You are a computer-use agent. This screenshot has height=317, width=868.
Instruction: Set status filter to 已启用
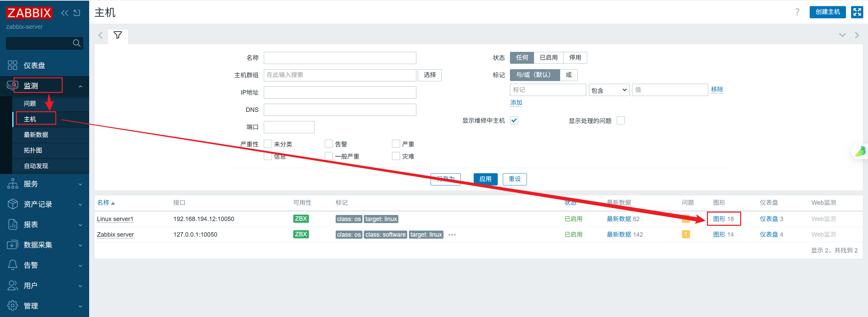pos(549,58)
